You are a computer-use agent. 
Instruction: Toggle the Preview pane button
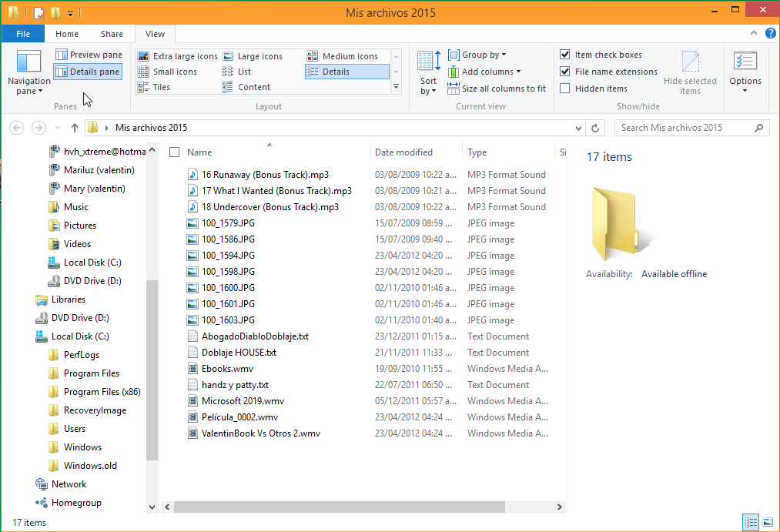pos(89,55)
